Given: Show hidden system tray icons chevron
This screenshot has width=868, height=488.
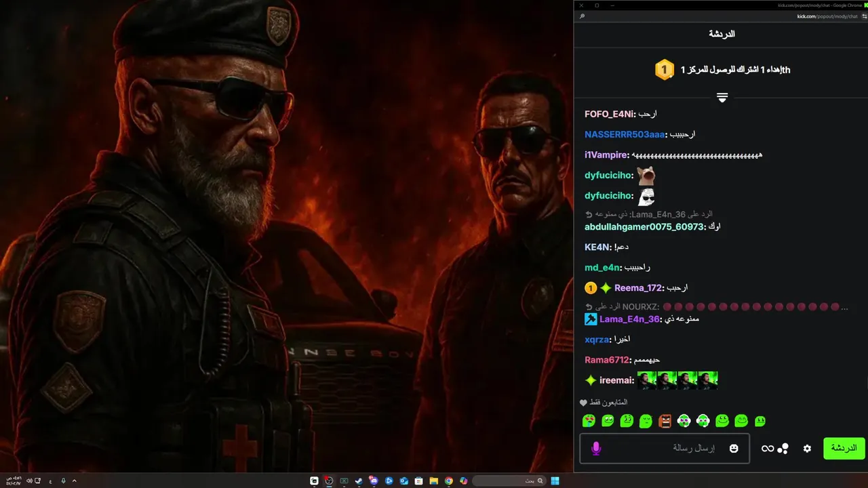Looking at the screenshot, I should click(74, 481).
